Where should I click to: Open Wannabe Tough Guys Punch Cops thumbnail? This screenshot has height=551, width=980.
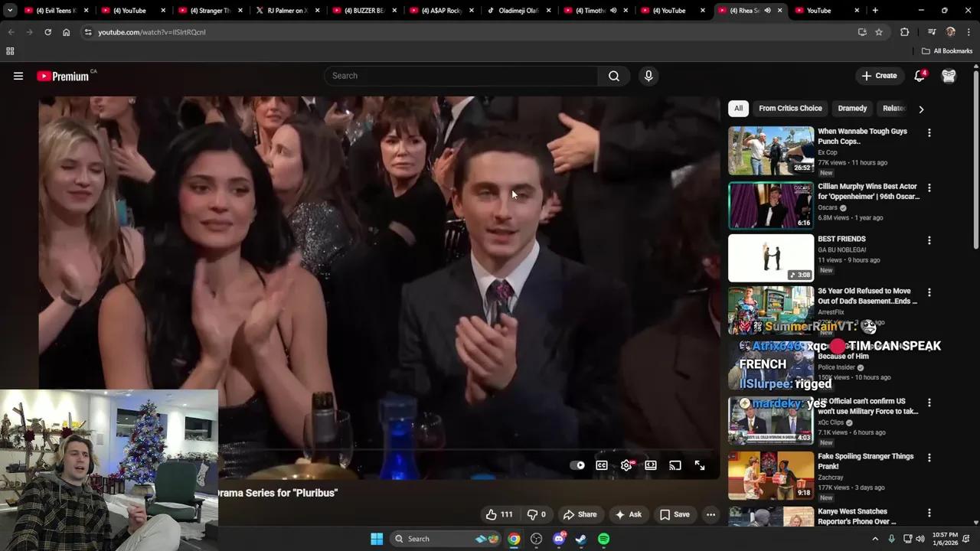click(771, 151)
